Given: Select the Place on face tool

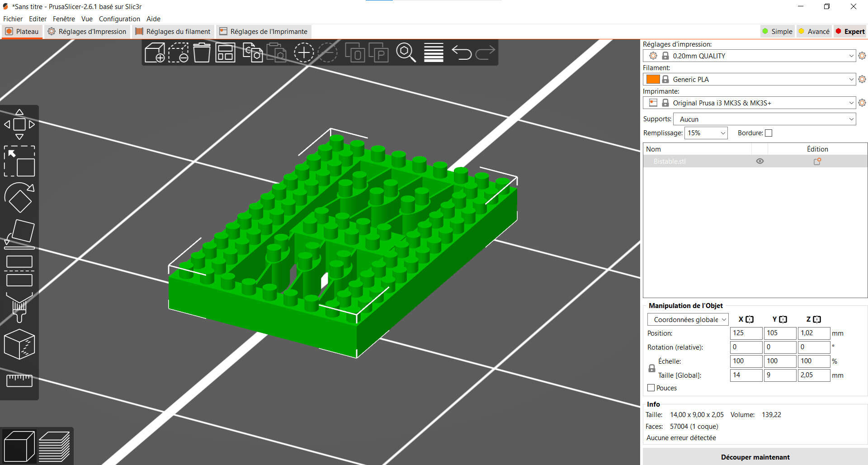Looking at the screenshot, I should click(19, 234).
